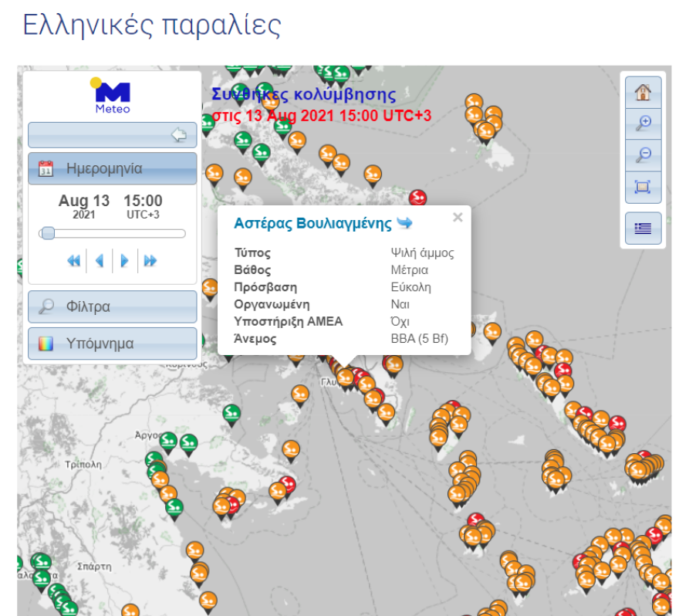Jump to last timestep with fast-forward arrows
Viewport: 679px width, 616px height.
[150, 261]
